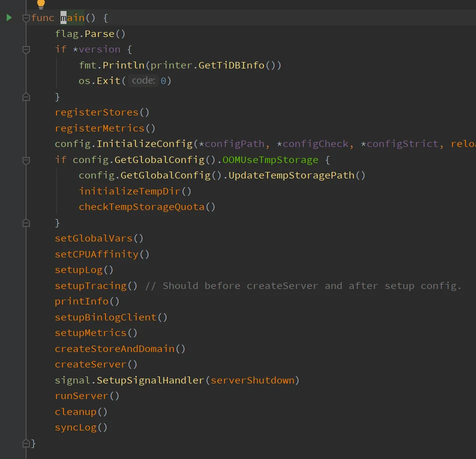Click the registerMetrics function call
The height and width of the screenshot is (459, 476).
tap(99, 128)
